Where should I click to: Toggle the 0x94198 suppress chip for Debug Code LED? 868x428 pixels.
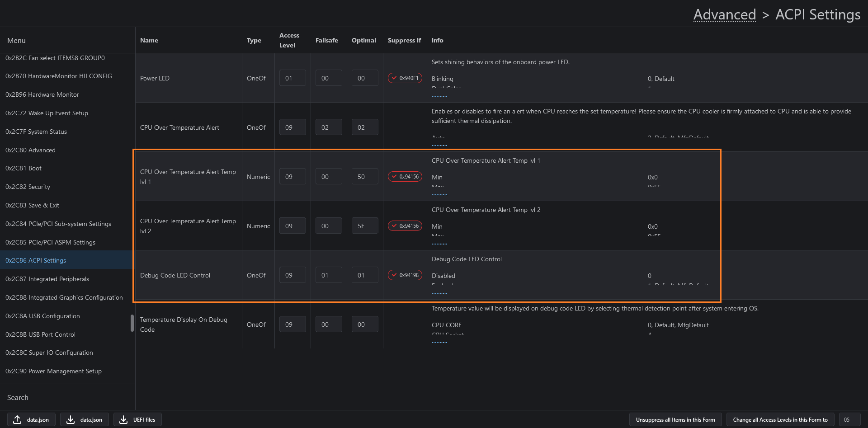(x=405, y=275)
